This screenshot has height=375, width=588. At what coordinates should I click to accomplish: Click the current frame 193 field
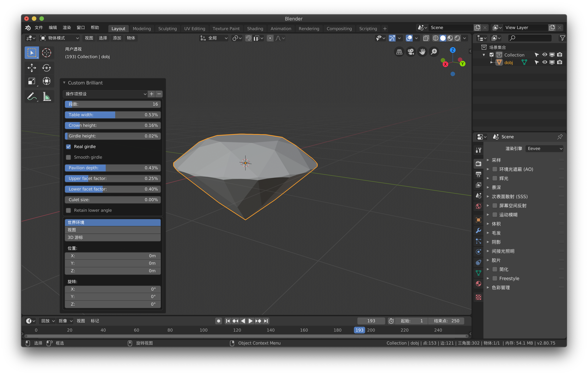pyautogui.click(x=371, y=321)
